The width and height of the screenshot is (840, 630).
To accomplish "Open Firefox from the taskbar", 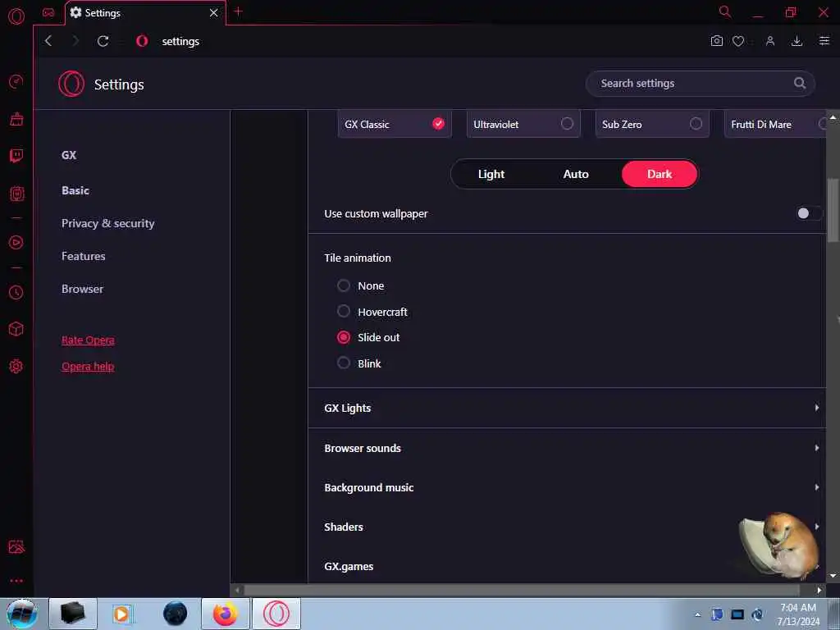I will (x=225, y=614).
